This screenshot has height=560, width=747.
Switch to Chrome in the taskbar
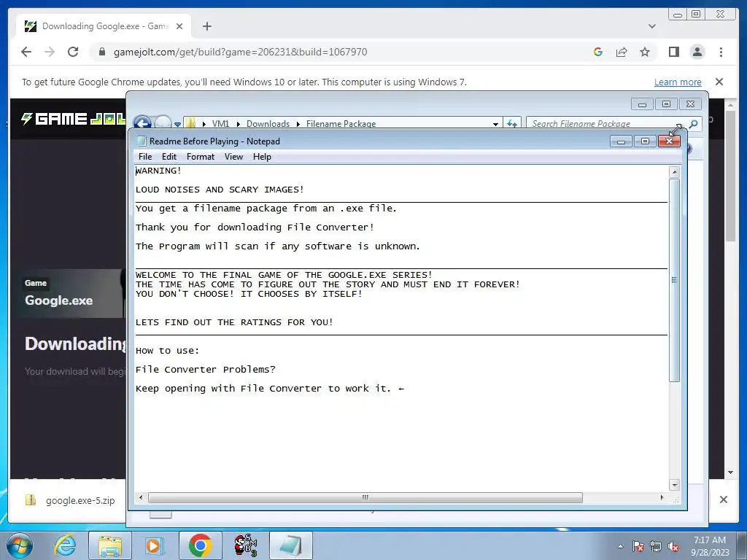[200, 545]
